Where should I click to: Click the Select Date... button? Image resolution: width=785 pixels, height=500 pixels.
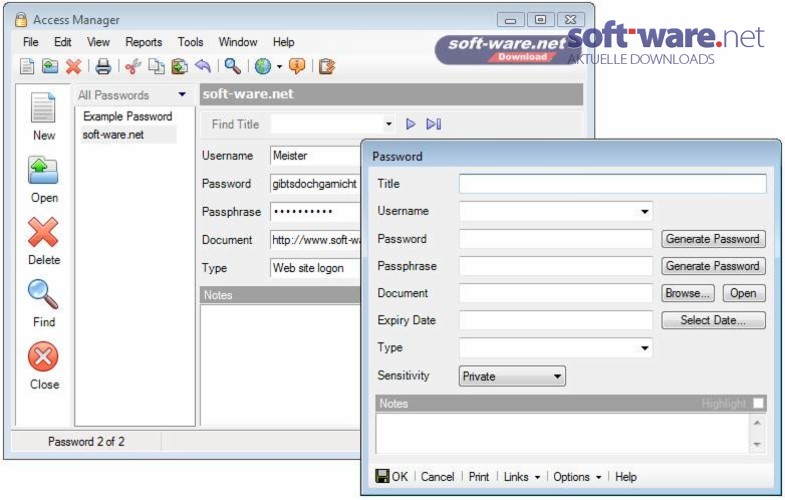click(713, 320)
